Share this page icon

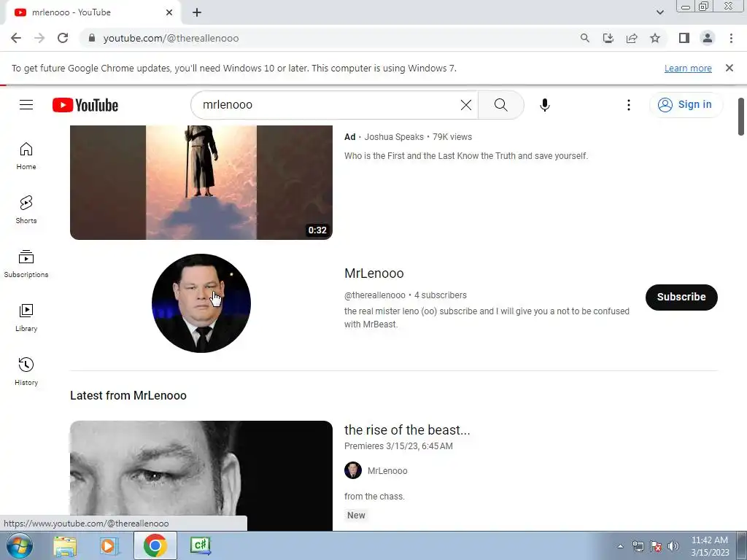632,38
